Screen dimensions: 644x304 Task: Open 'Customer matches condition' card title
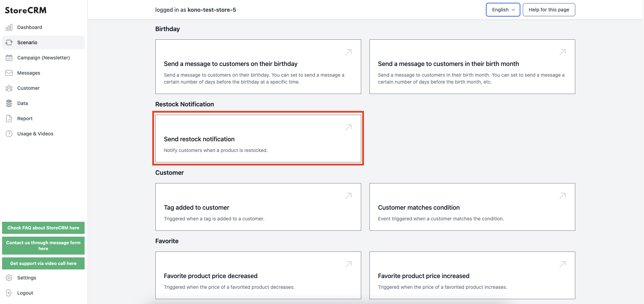[419, 208]
